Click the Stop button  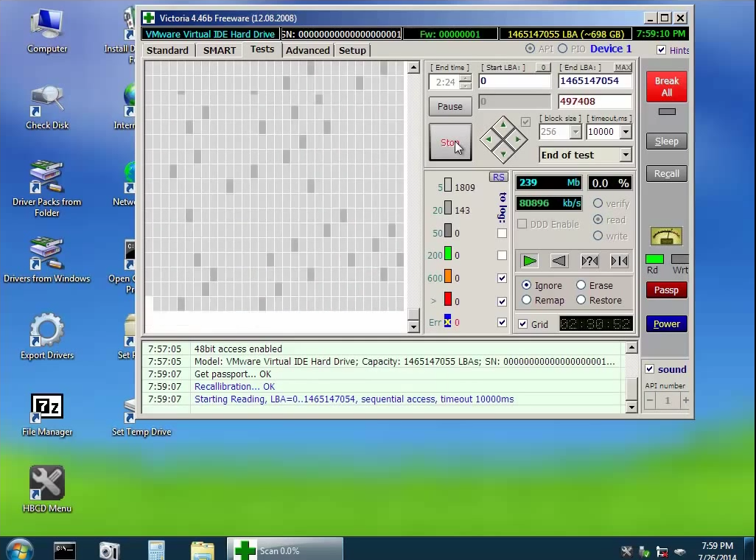pos(449,142)
